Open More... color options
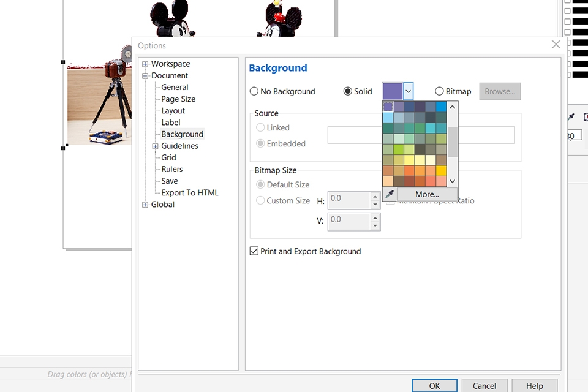 point(427,194)
